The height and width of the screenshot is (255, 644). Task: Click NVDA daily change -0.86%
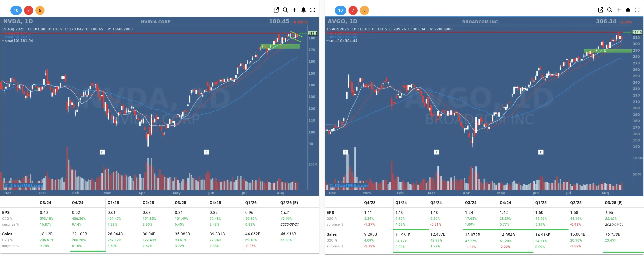coord(300,22)
